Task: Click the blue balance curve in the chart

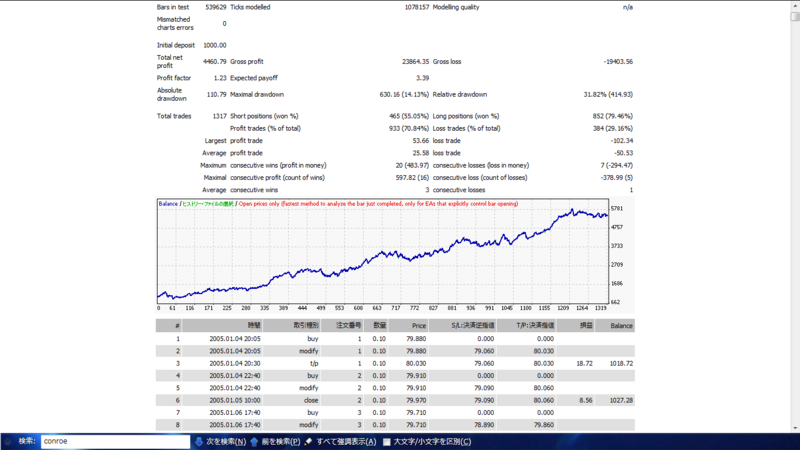Action: click(x=383, y=254)
